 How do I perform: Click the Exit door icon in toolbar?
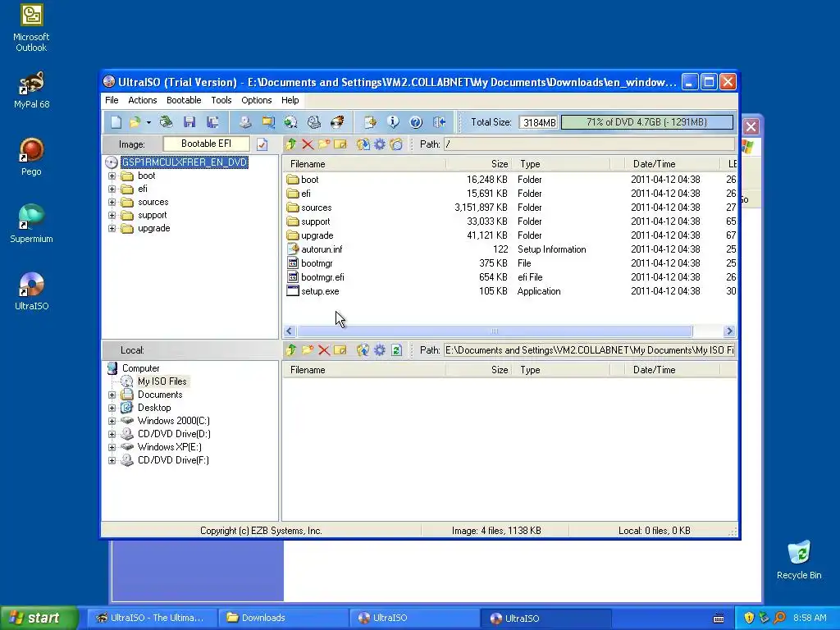coord(440,122)
